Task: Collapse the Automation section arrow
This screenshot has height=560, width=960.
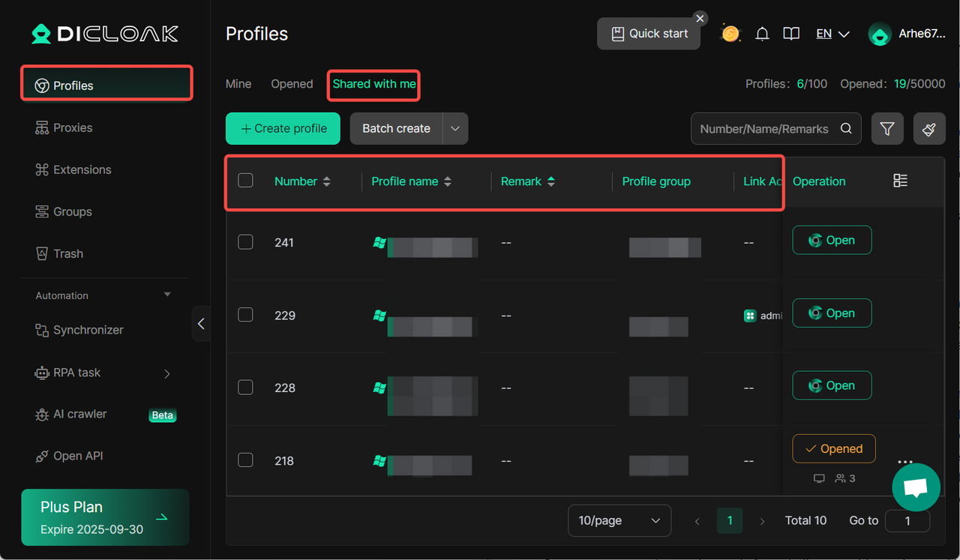Action: pos(167,295)
